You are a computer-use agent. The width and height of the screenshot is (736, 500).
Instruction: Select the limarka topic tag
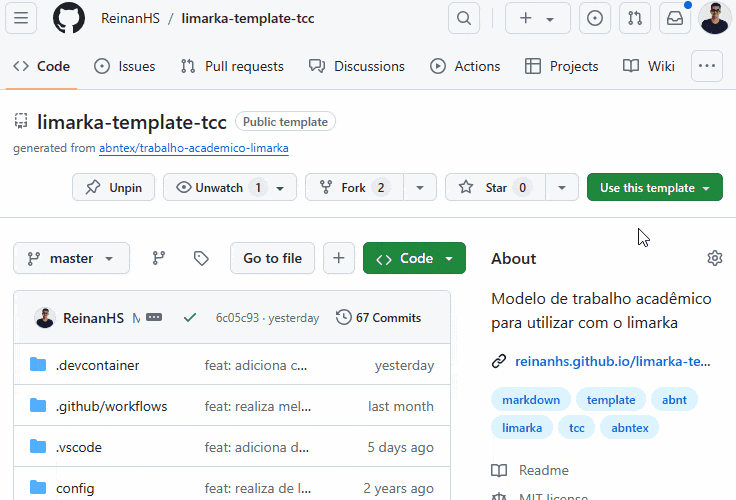point(522,428)
